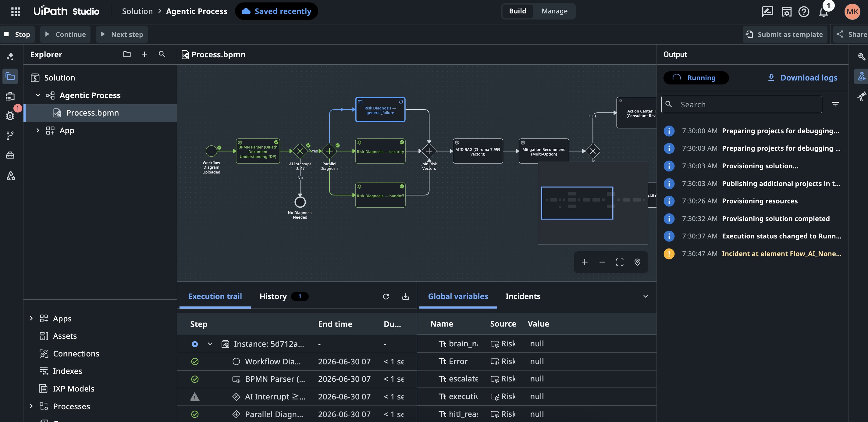The width and height of the screenshot is (868, 422).
Task: Open the output filter icon
Action: [835, 104]
